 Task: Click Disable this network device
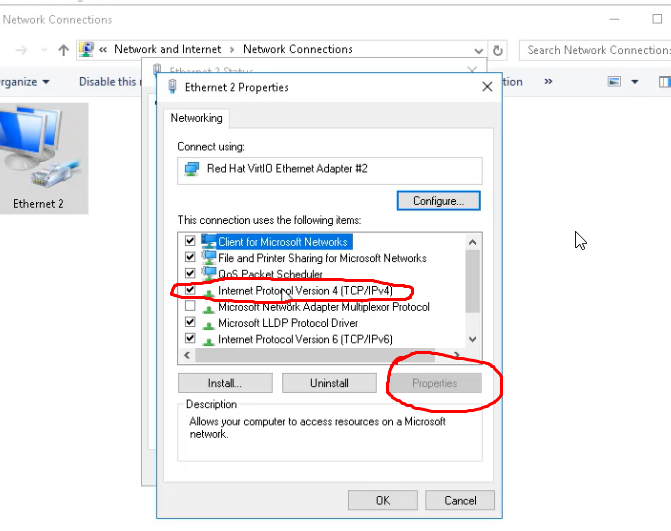(x=110, y=82)
